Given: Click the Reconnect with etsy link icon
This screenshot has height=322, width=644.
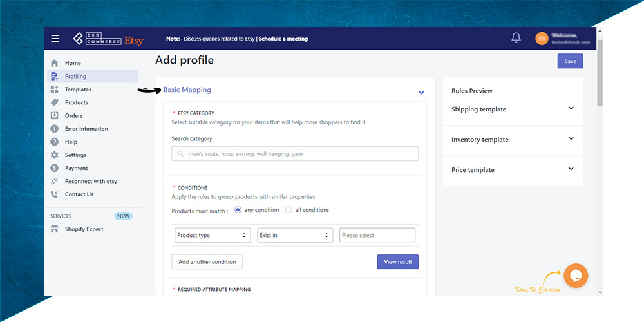Looking at the screenshot, I should tap(54, 182).
